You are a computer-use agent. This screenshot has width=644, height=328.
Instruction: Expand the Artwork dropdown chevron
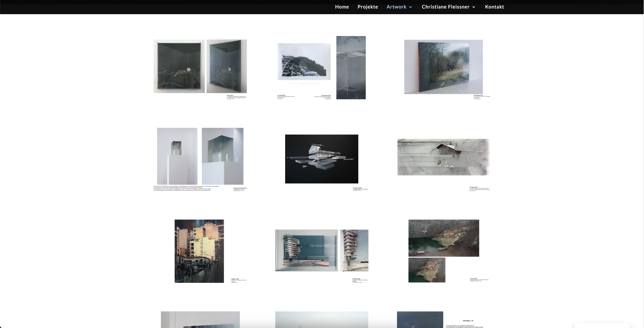pos(411,7)
